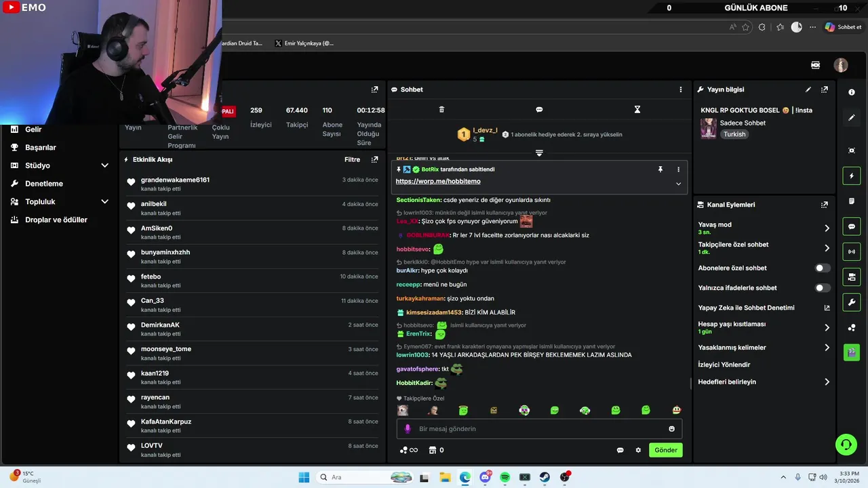868x488 pixels.
Task: Open Steam from the taskbar
Action: [x=545, y=477]
